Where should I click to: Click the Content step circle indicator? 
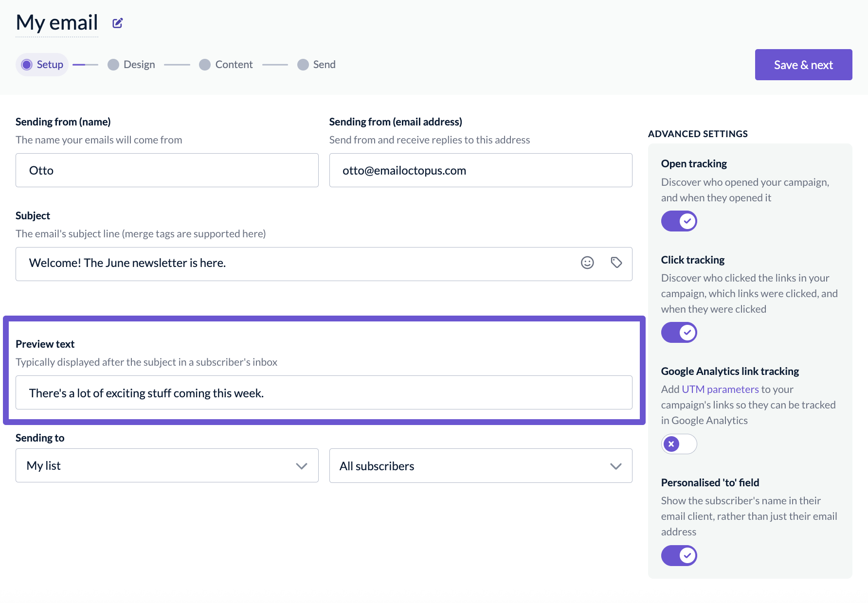click(205, 65)
